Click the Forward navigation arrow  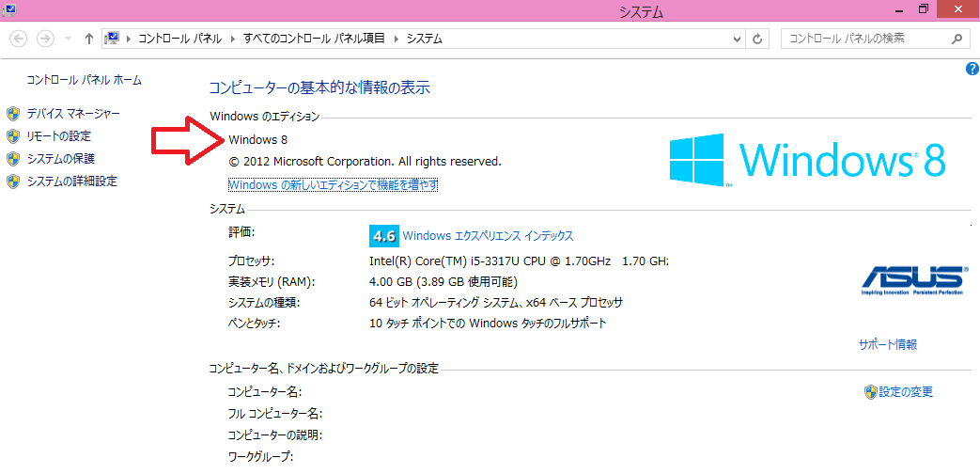pos(45,39)
